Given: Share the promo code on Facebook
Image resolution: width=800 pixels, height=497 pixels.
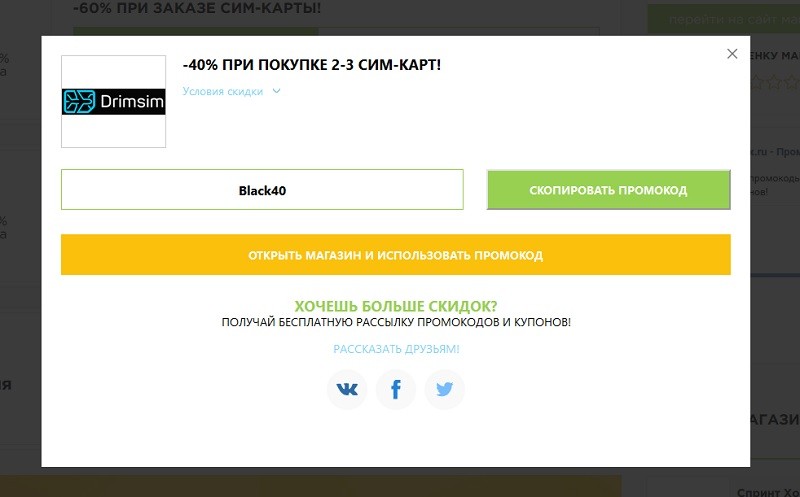Looking at the screenshot, I should [396, 389].
